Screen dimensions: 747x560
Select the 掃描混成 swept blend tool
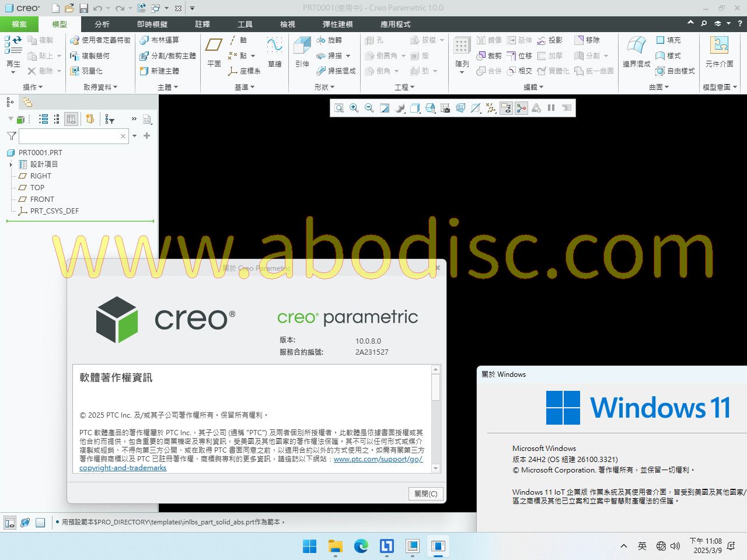(x=336, y=71)
